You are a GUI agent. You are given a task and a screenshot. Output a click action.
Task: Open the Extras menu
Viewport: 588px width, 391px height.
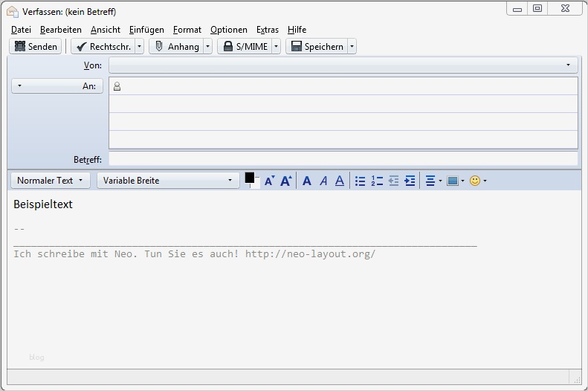(x=268, y=30)
